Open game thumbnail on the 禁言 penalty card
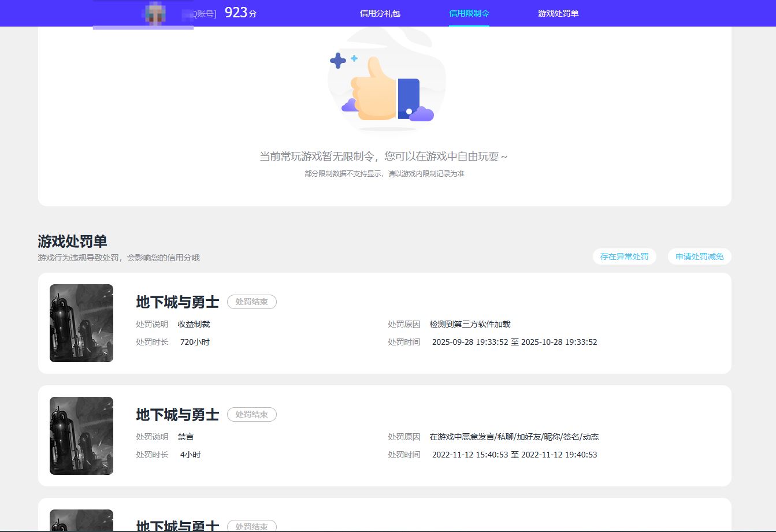 [81, 436]
